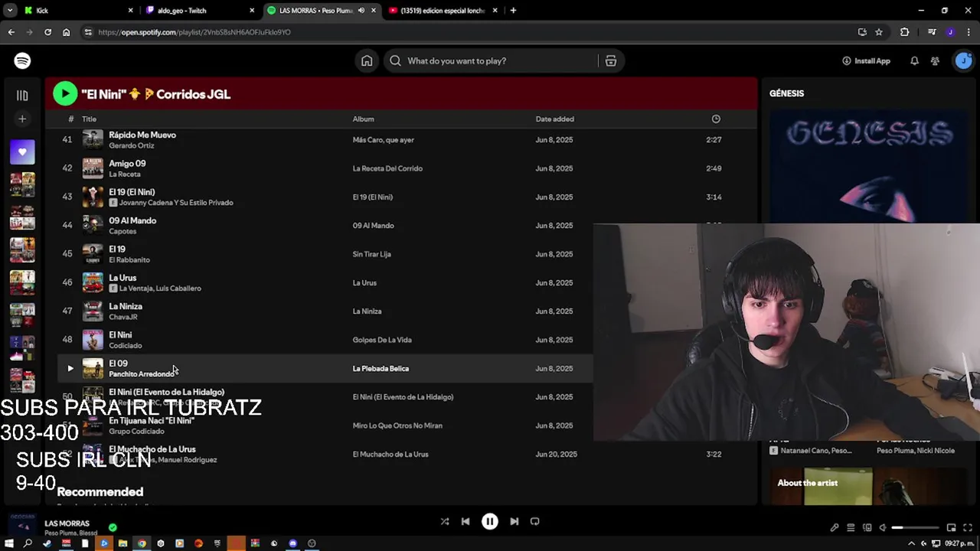Adjust the volume slider
This screenshot has width=980, height=551.
tap(916, 527)
